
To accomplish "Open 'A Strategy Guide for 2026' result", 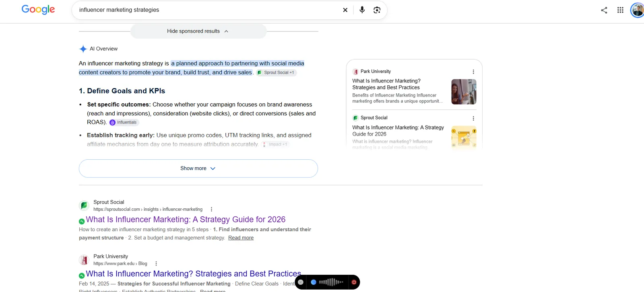I will (x=186, y=219).
